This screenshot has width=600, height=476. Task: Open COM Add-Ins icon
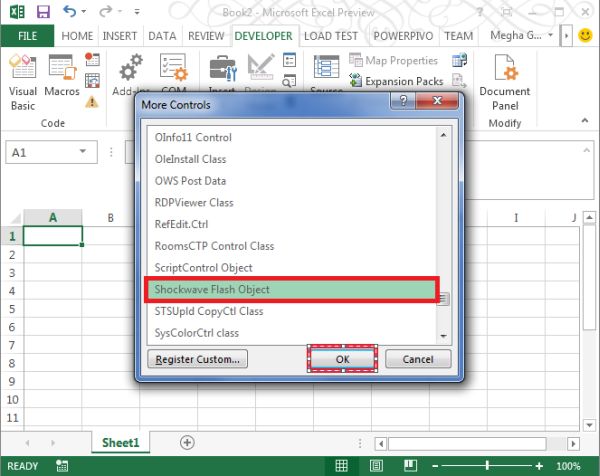point(174,67)
